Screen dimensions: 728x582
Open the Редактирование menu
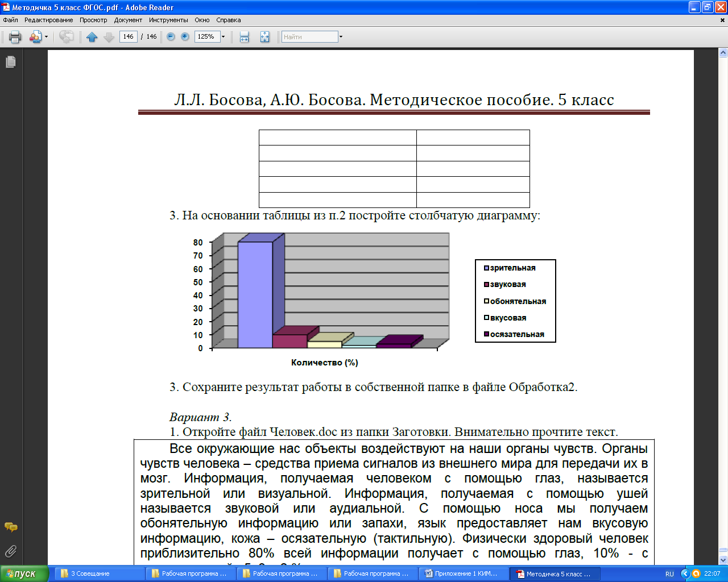point(48,20)
